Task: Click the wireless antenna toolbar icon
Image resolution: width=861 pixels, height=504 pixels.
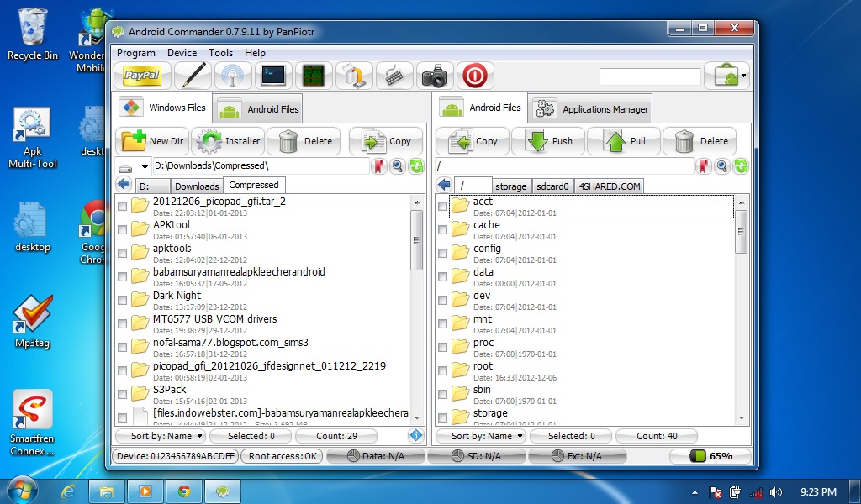Action: coord(233,76)
